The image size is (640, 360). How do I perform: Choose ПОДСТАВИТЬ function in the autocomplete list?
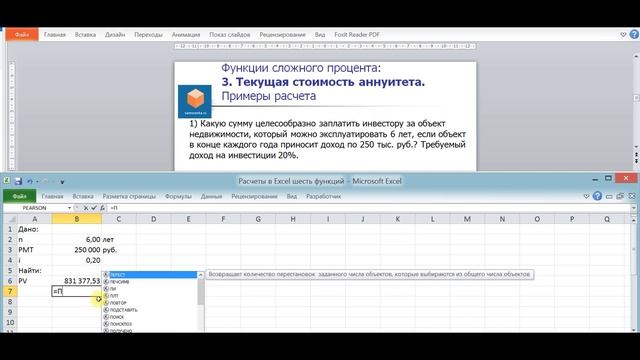150,310
